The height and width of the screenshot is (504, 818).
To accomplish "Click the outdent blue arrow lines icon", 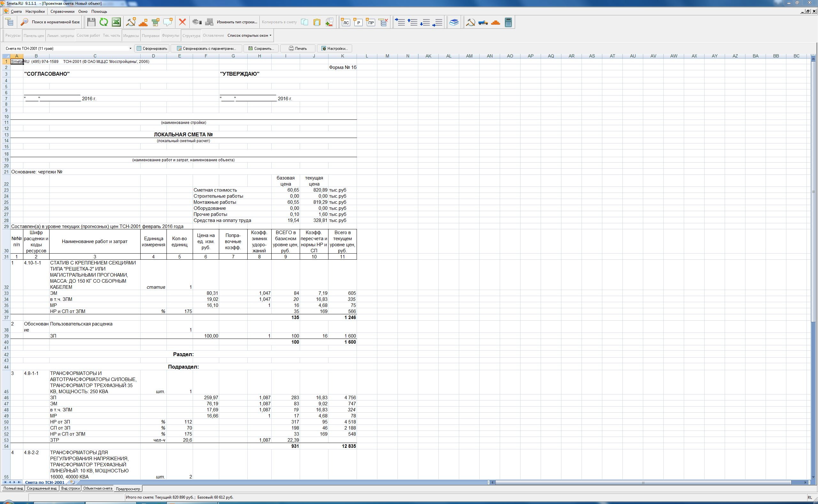I will pos(437,22).
